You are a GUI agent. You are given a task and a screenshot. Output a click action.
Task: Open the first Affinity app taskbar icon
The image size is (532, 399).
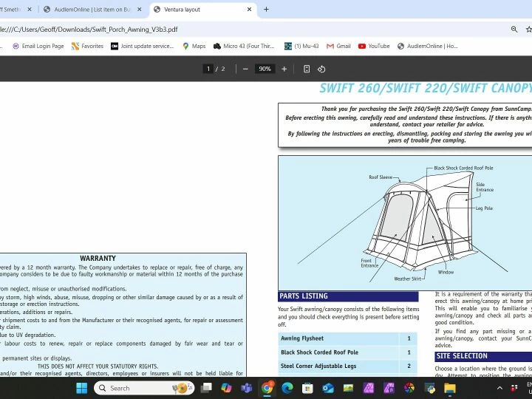(369, 388)
